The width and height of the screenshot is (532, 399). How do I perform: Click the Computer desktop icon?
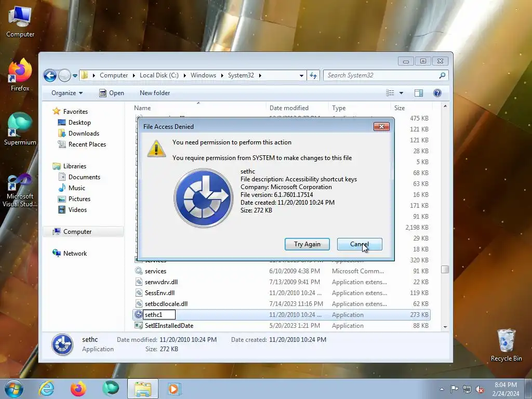point(20,22)
